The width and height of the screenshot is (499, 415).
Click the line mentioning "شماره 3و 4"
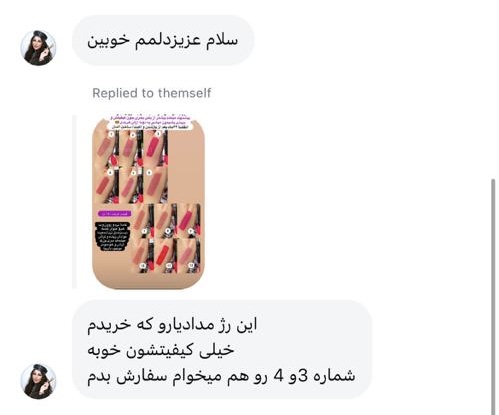[x=221, y=377]
